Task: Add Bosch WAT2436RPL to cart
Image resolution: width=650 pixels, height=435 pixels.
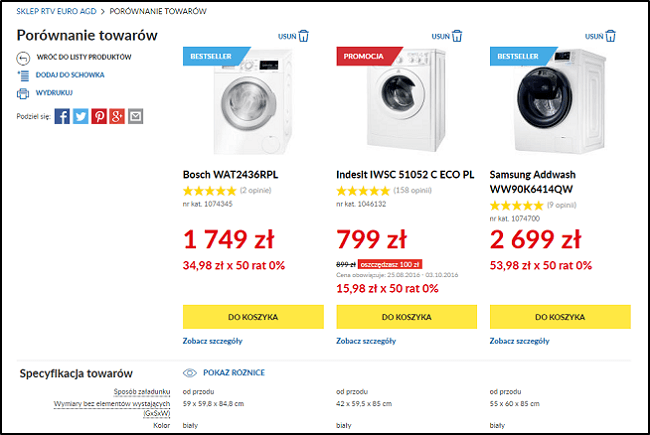Action: click(x=253, y=317)
